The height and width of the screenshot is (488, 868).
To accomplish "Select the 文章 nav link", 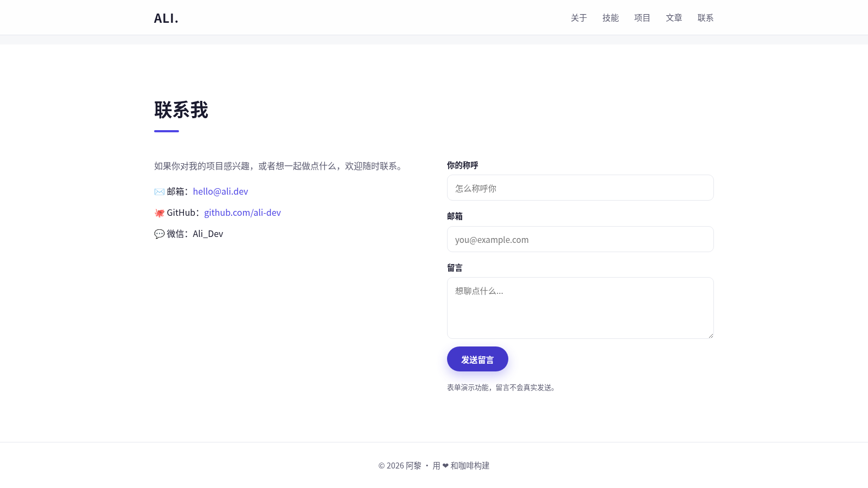I will [674, 18].
